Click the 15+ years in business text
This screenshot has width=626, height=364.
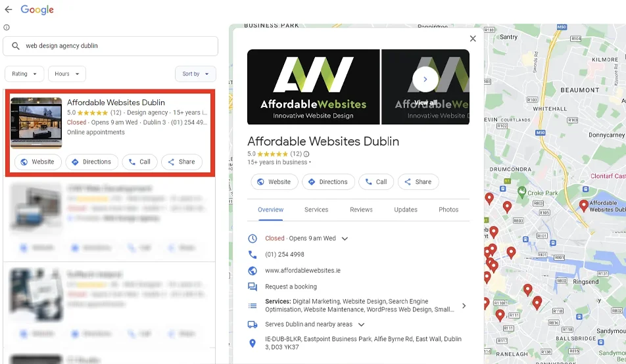(277, 162)
